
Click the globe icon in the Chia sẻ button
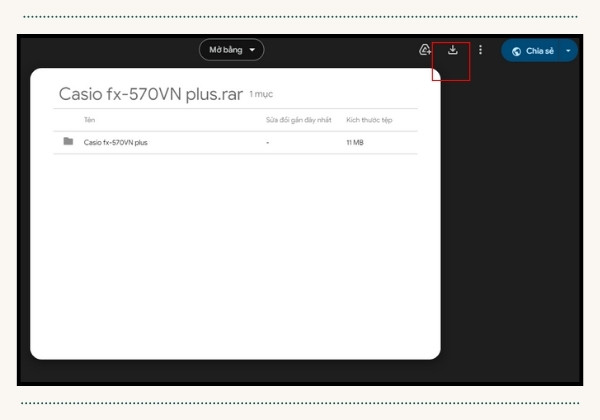tap(516, 51)
